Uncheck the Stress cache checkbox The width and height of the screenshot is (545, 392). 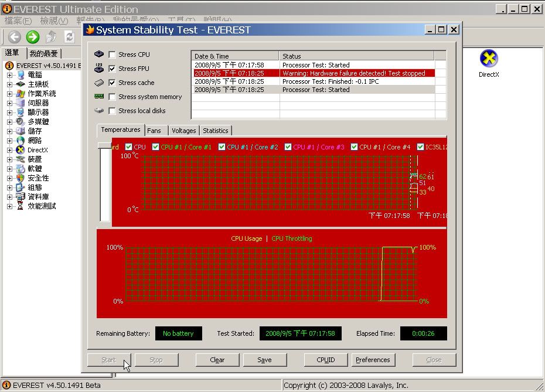tap(112, 83)
